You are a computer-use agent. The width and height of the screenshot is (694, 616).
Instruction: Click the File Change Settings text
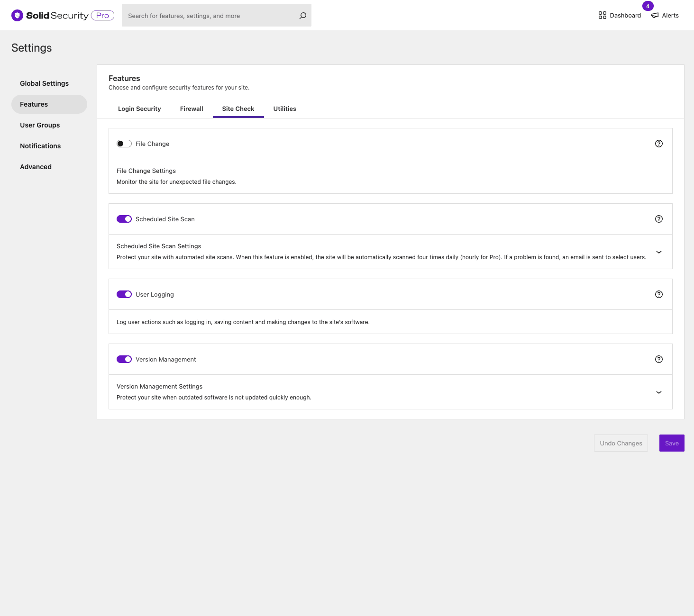click(146, 171)
